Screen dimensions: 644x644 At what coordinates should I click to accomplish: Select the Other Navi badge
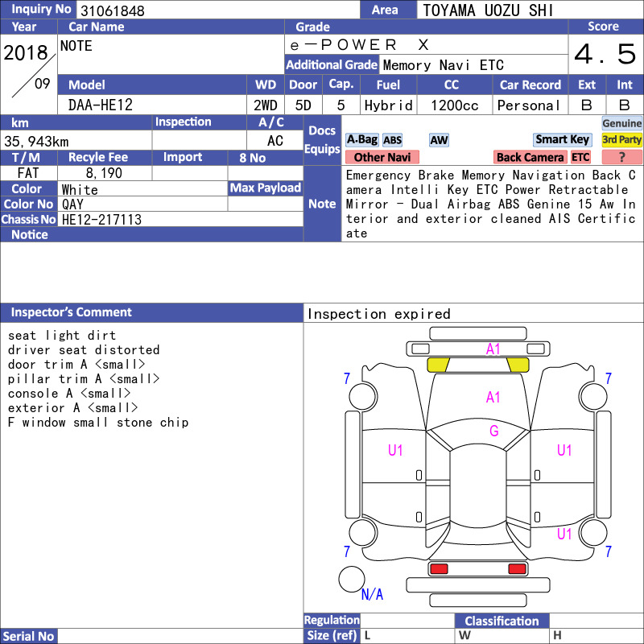382,157
